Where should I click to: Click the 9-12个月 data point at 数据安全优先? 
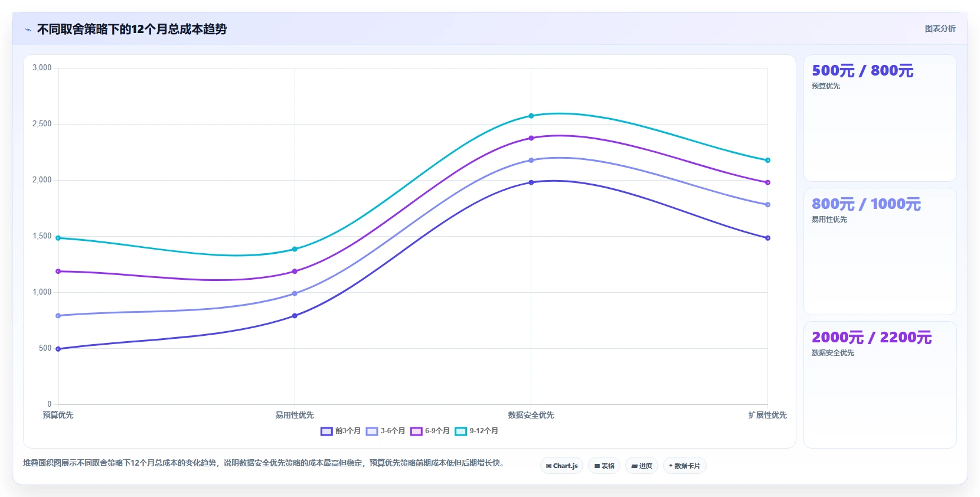(531, 116)
